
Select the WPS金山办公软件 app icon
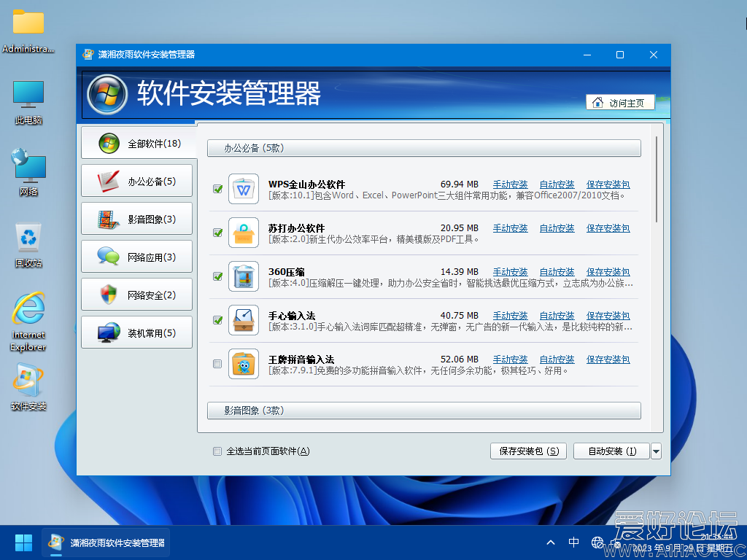coord(244,189)
